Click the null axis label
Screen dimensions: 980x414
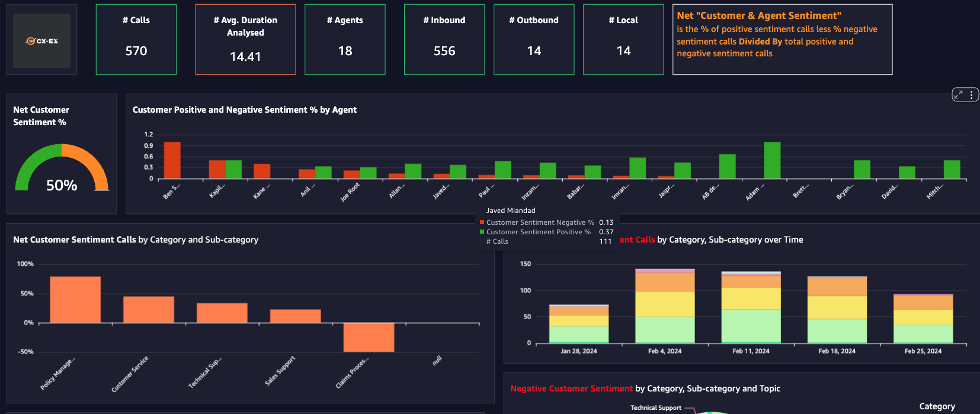coord(437,361)
